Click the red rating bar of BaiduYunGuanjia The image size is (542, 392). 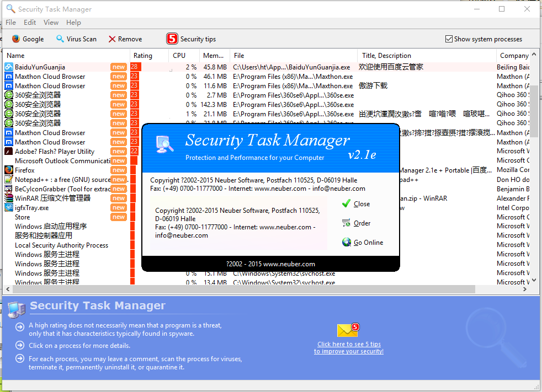[x=136, y=67]
